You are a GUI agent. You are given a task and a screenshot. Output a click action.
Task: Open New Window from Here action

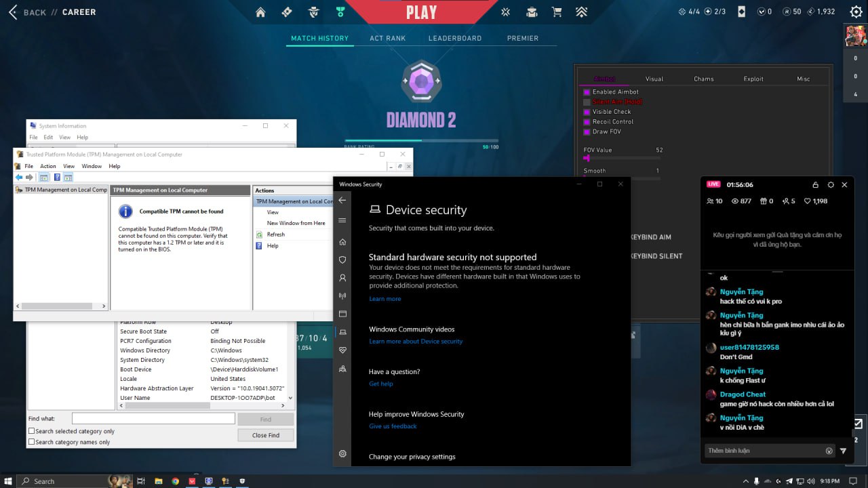point(296,223)
